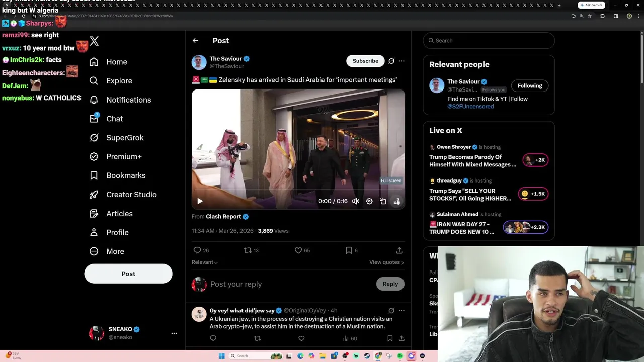Open Bookmarks in sidebar
Image resolution: width=644 pixels, height=362 pixels.
[x=117, y=175]
